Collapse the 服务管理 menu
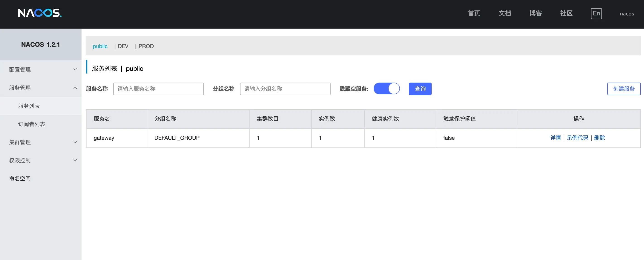 41,88
